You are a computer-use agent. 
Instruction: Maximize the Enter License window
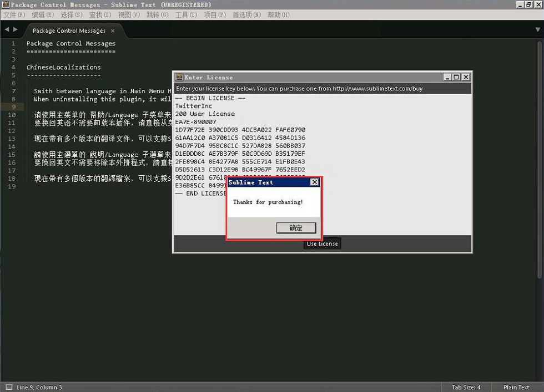456,77
